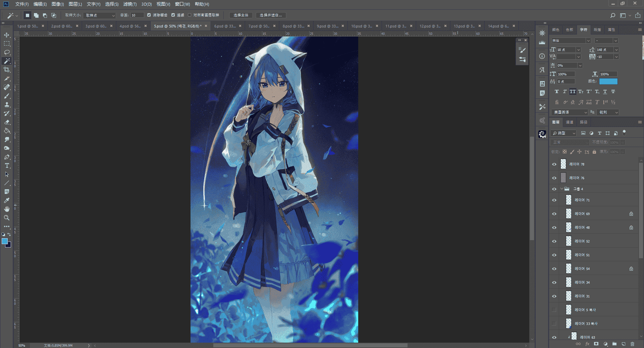644x348 pixels.
Task: Show hidden layer 레이어 5 복사
Action: click(554, 310)
